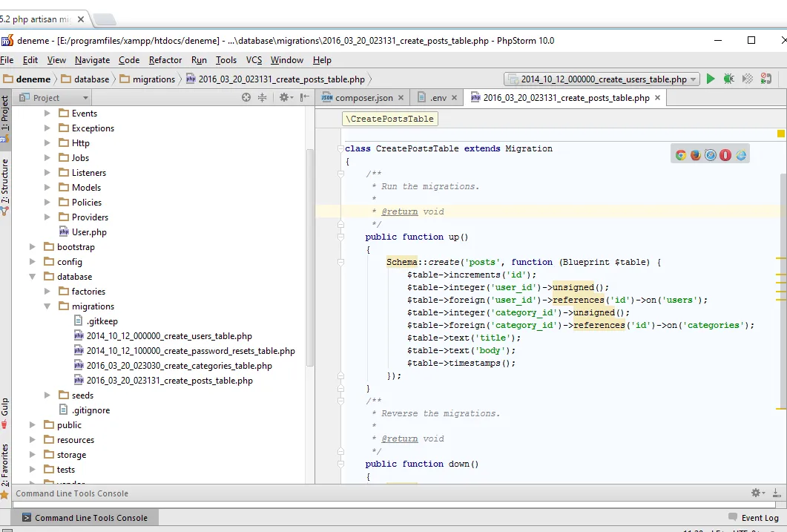
Task: Start debugging with the Debug bug icon
Action: pos(729,79)
